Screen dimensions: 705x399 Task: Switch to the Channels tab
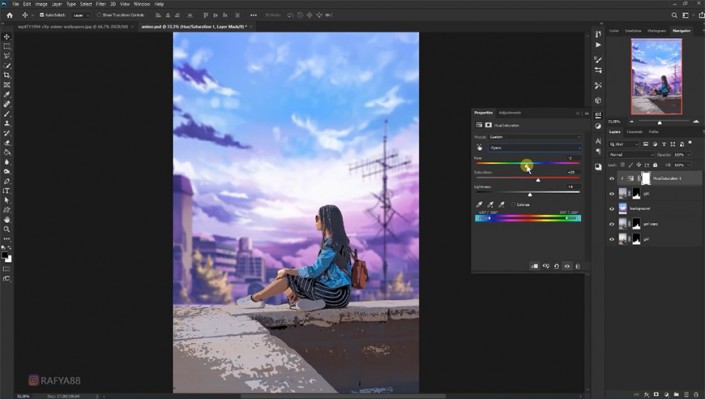pyautogui.click(x=634, y=132)
